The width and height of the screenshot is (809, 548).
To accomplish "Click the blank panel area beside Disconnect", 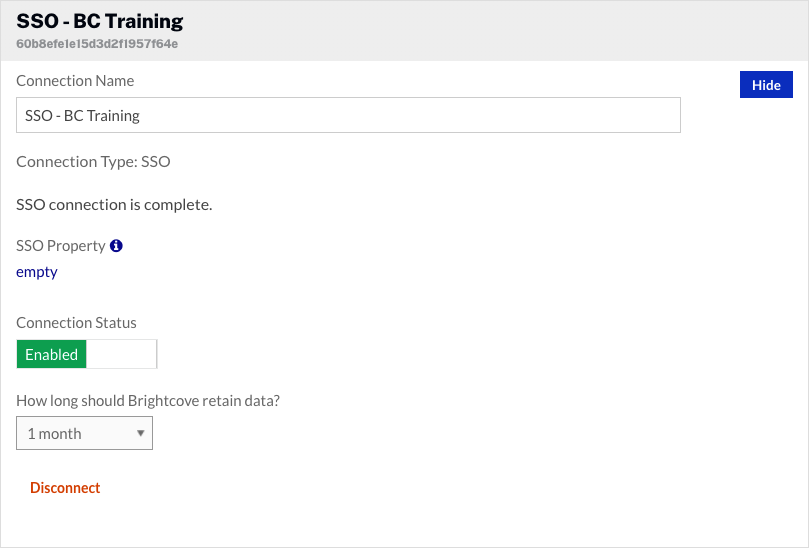I will point(400,488).
